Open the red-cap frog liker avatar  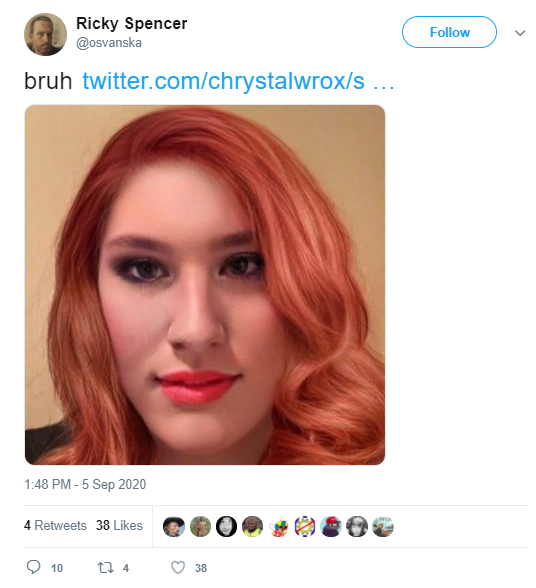[x=331, y=526]
